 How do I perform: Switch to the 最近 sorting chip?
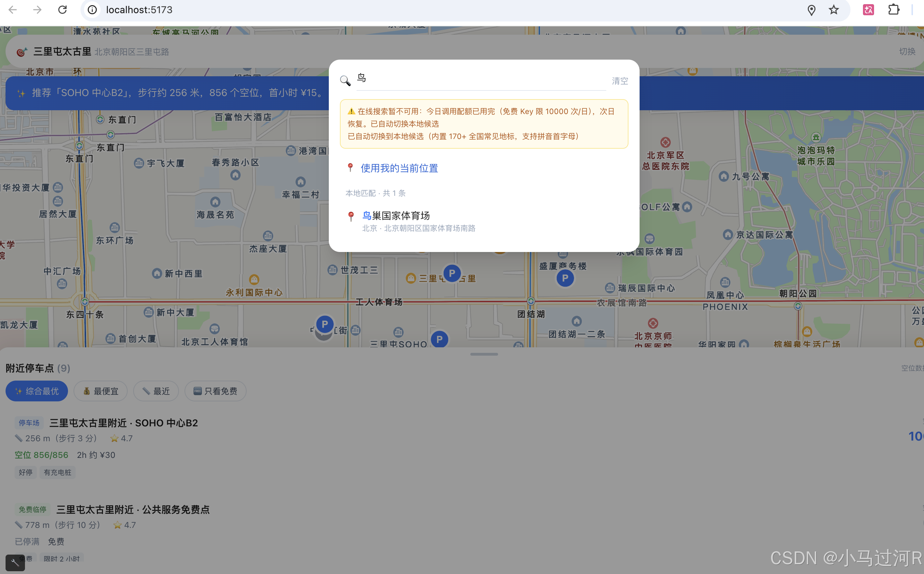(x=156, y=391)
